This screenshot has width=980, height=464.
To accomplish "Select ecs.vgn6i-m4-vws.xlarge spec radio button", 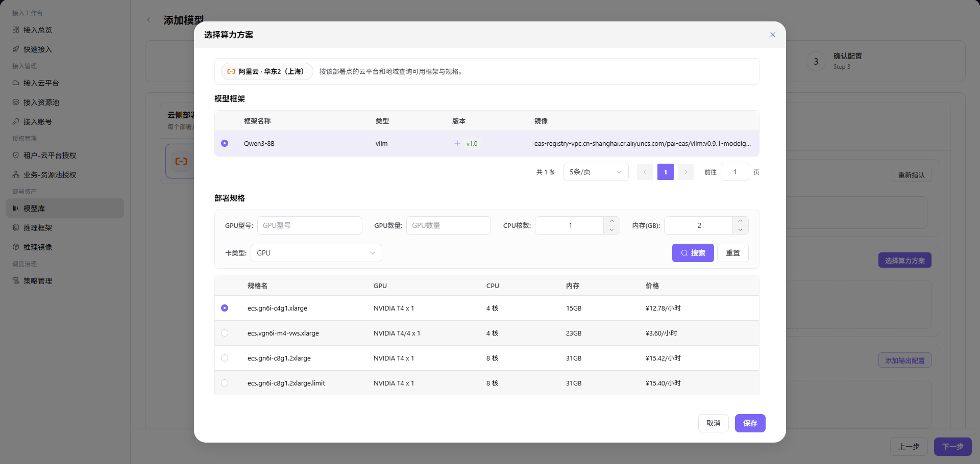I will (x=225, y=333).
